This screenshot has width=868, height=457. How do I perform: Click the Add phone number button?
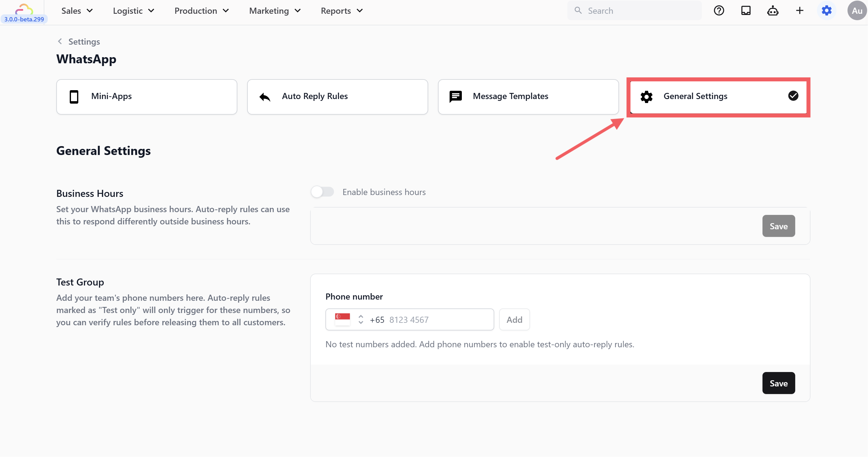(x=514, y=319)
